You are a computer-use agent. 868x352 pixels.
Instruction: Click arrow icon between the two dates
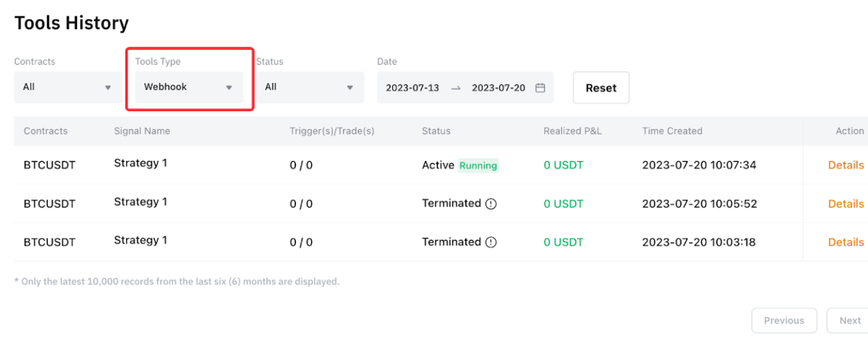pos(456,88)
